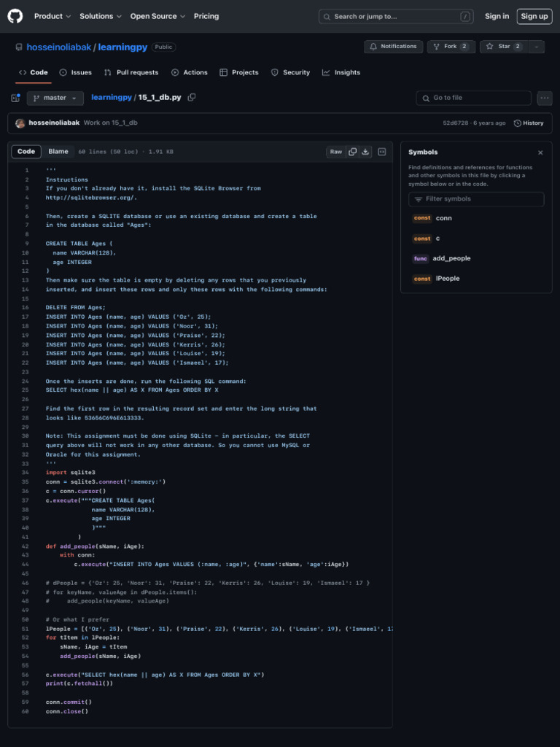560x747 pixels.
Task: Expand the file tree side panel
Action: coord(15,98)
